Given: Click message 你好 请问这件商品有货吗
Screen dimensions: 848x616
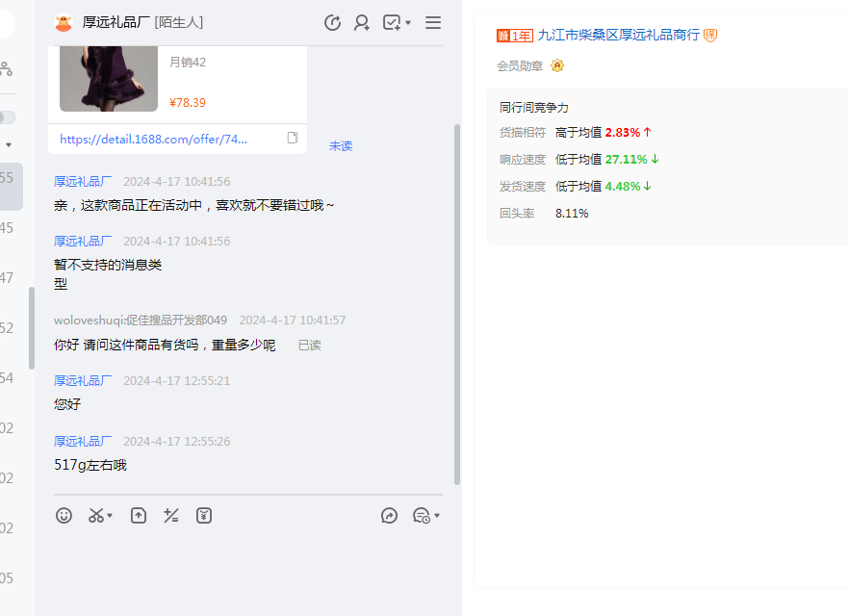Looking at the screenshot, I should coord(165,345).
